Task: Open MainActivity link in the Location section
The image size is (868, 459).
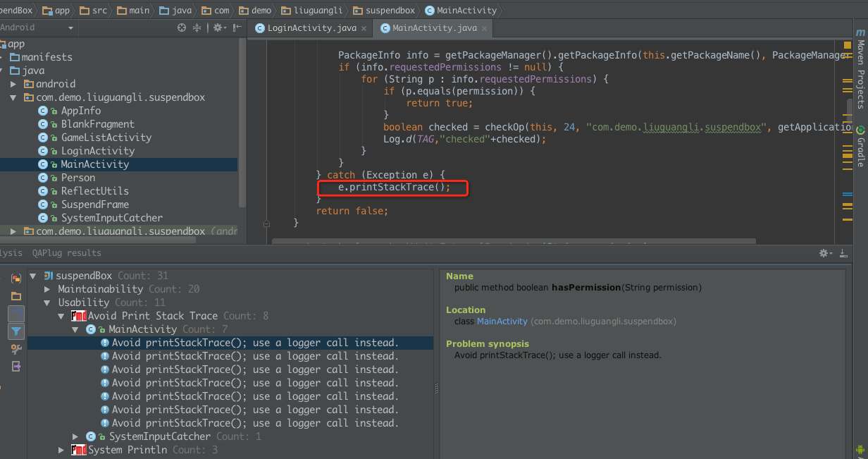Action: [502, 322]
